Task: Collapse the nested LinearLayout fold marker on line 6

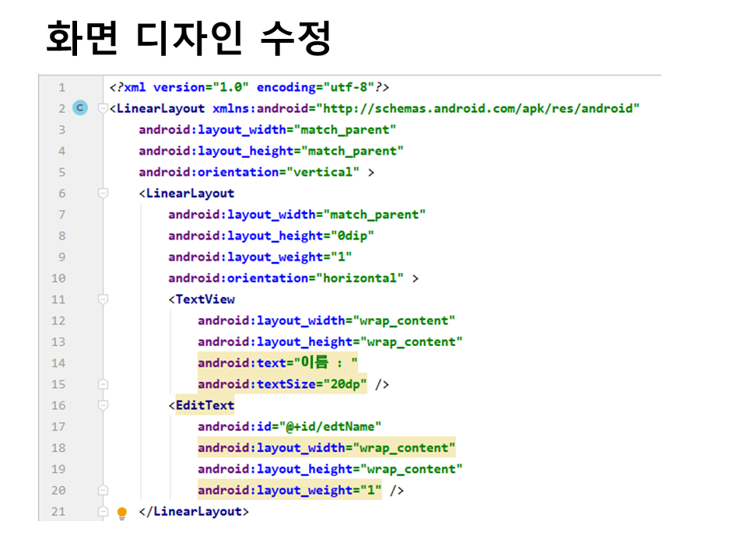Action: point(103,194)
